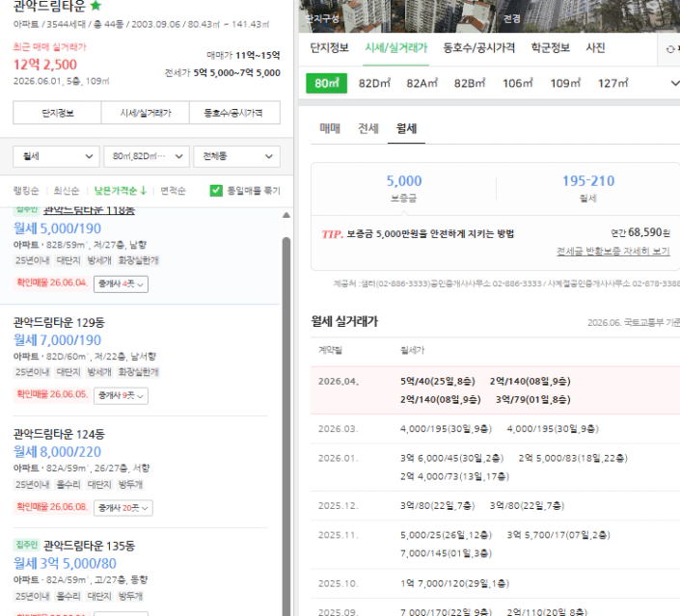
Task: Sort listings by 면적순
Action: coord(173,191)
